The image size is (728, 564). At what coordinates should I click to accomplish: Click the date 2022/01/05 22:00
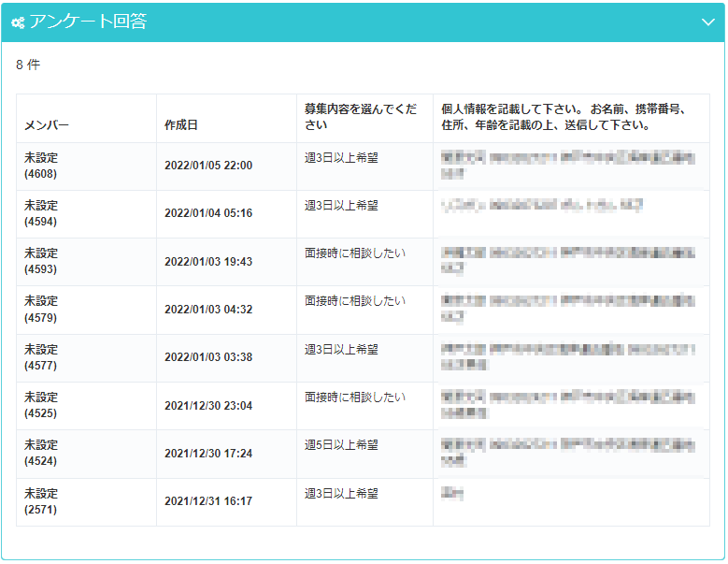208,166
